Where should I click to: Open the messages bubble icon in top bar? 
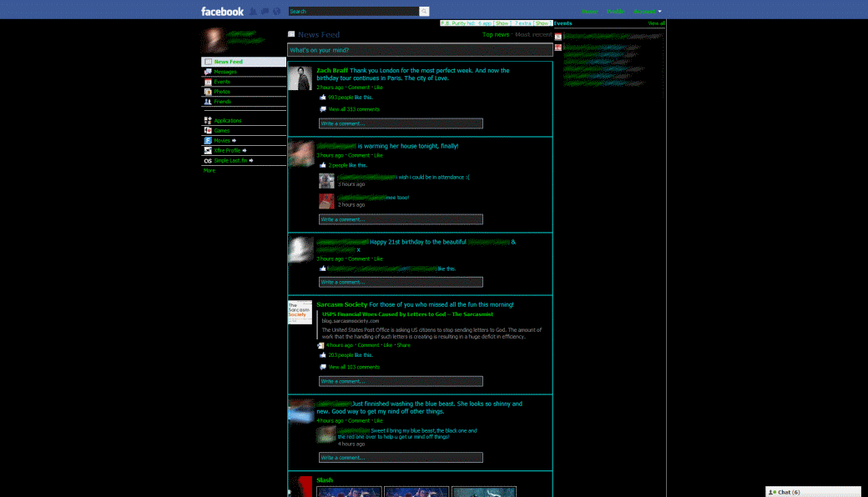click(265, 11)
